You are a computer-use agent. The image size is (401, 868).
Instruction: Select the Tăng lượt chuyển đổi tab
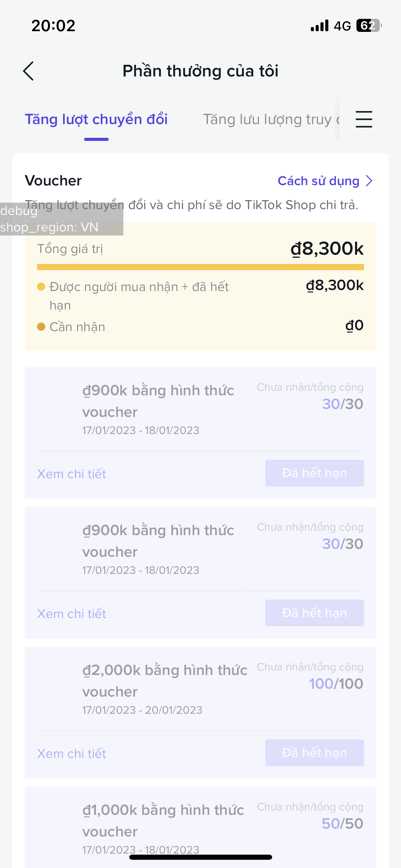tap(96, 119)
